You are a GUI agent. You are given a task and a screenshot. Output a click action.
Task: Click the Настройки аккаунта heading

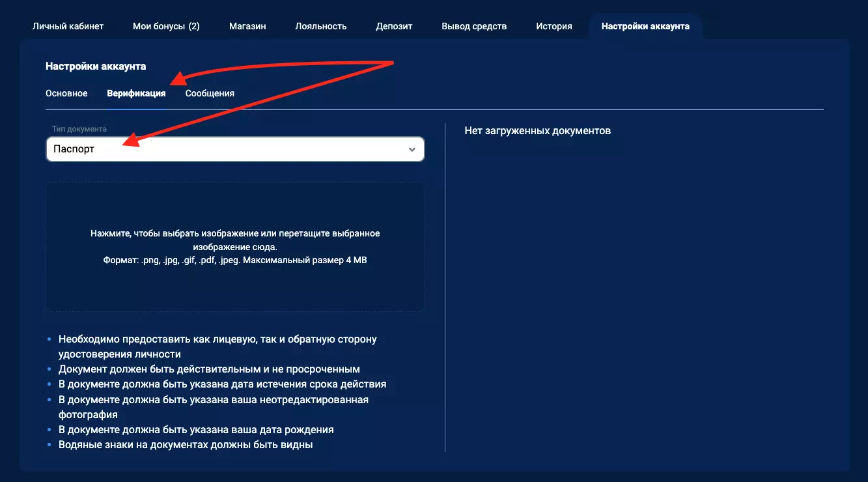(95, 66)
